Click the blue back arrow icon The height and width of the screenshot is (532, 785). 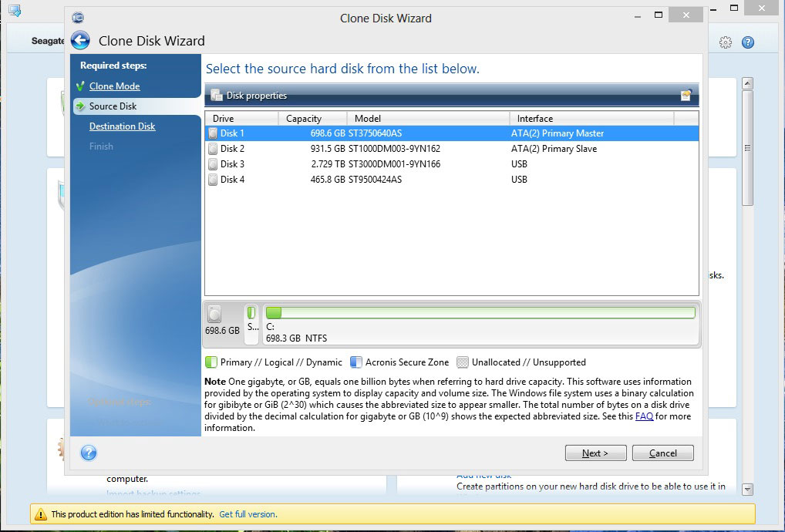point(80,41)
